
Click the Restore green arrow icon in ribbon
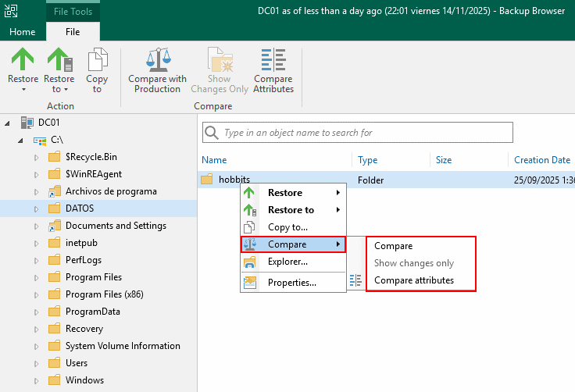point(23,59)
